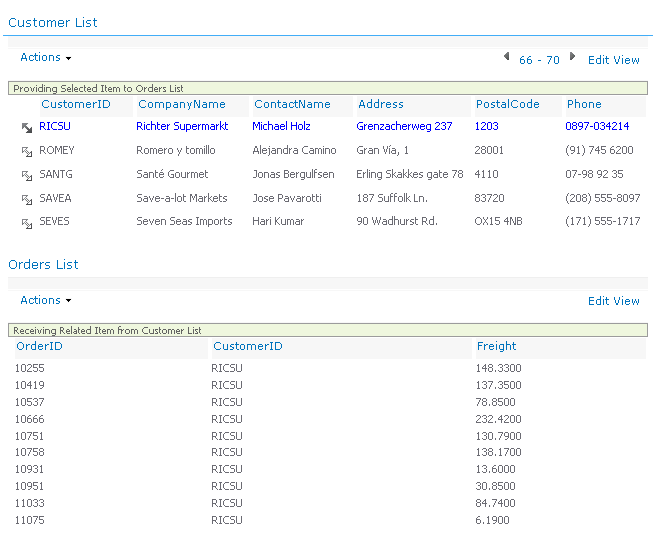Open the Customer List title link
Image resolution: width=659 pixels, height=545 pixels.
(53, 22)
